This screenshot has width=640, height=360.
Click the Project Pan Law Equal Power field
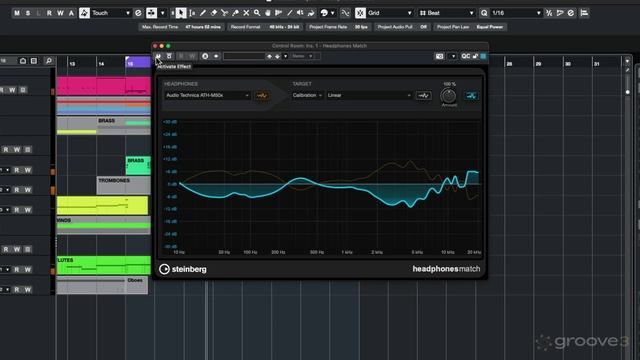coord(470,27)
